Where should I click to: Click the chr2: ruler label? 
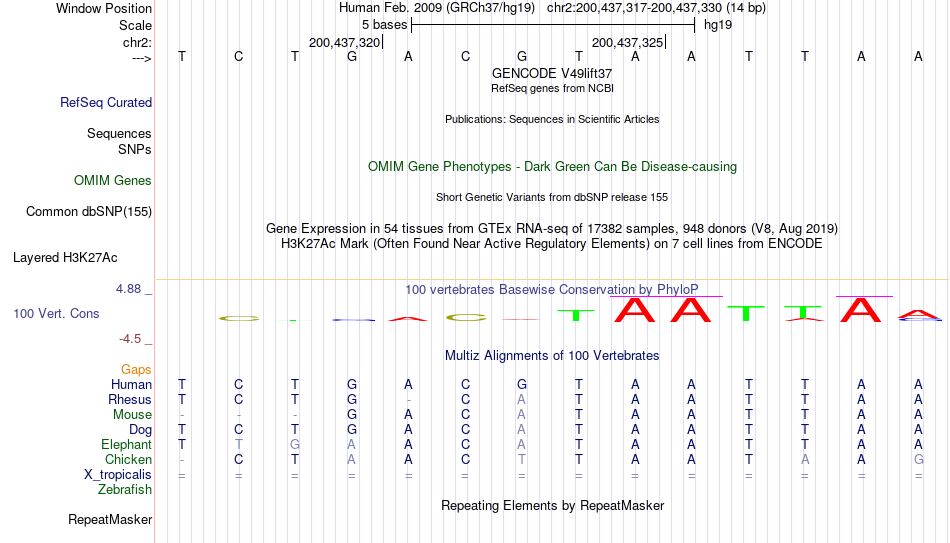(138, 42)
